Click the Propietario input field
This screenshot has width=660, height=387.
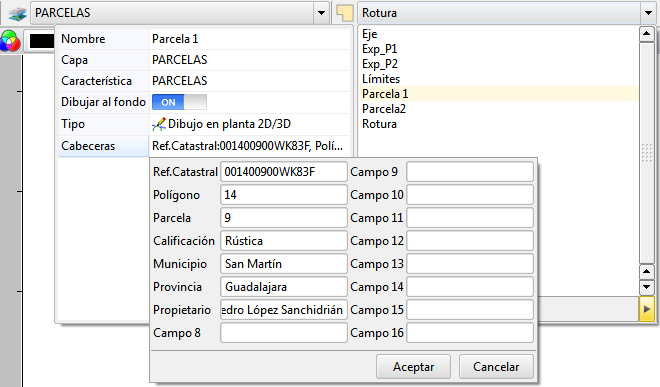coord(284,310)
